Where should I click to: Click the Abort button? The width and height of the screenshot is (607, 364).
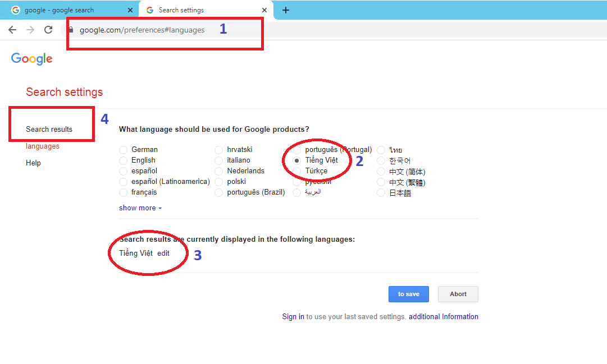[458, 294]
